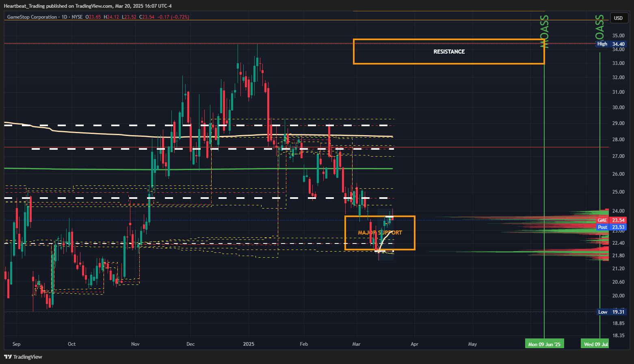Screen dimensions: 634x364
Task: Click the Feb label on time axis
Action: (x=304, y=344)
